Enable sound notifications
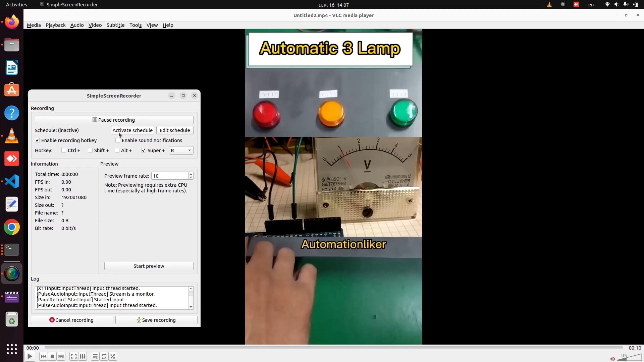This screenshot has height=362, width=644. [x=118, y=140]
